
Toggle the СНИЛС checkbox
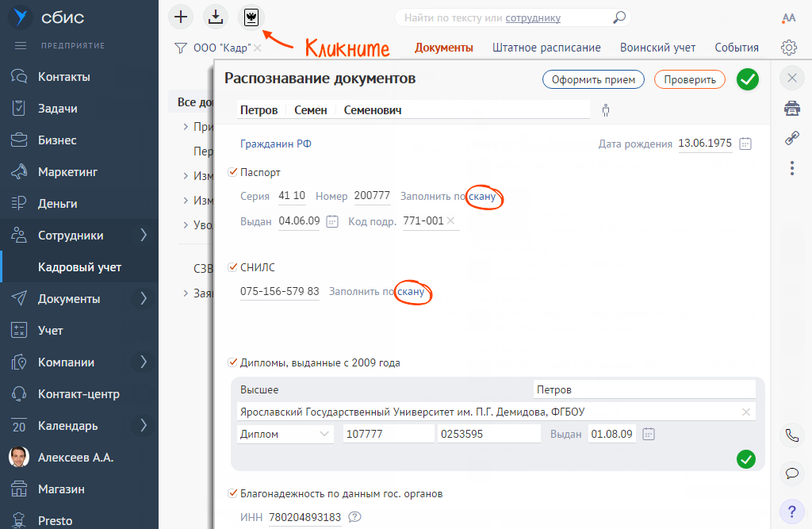(x=233, y=267)
